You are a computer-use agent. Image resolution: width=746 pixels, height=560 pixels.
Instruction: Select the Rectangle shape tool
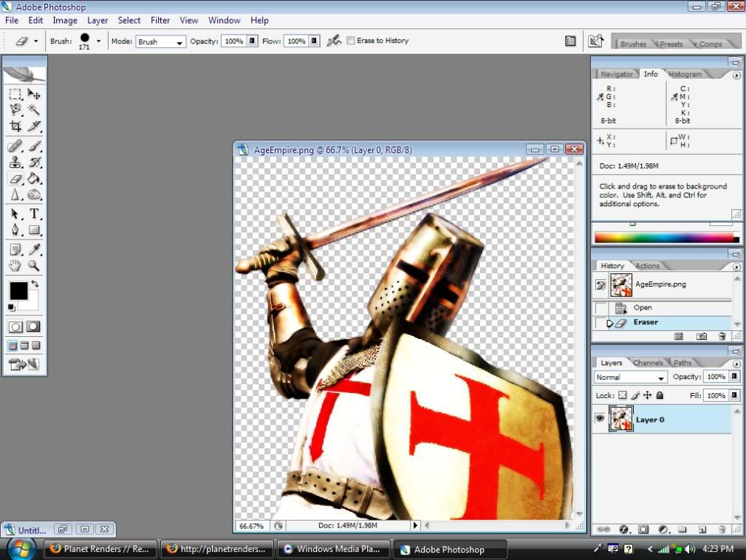[x=34, y=230]
